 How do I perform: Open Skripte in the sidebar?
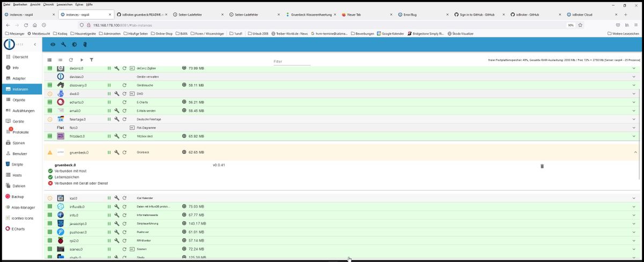coord(21,164)
